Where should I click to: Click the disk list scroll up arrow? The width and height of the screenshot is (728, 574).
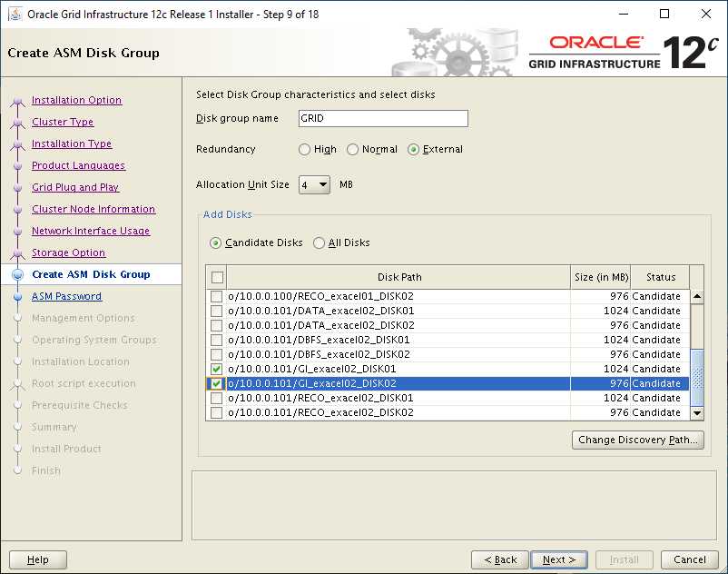[x=697, y=296]
